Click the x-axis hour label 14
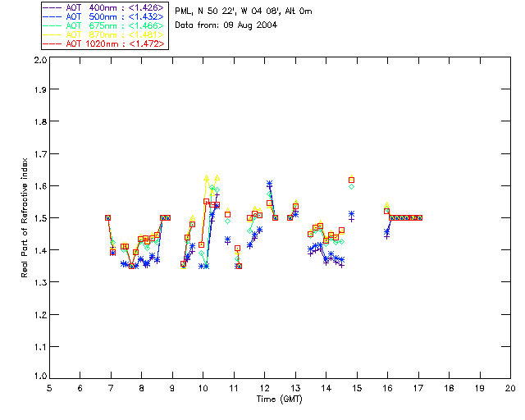 (x=326, y=388)
